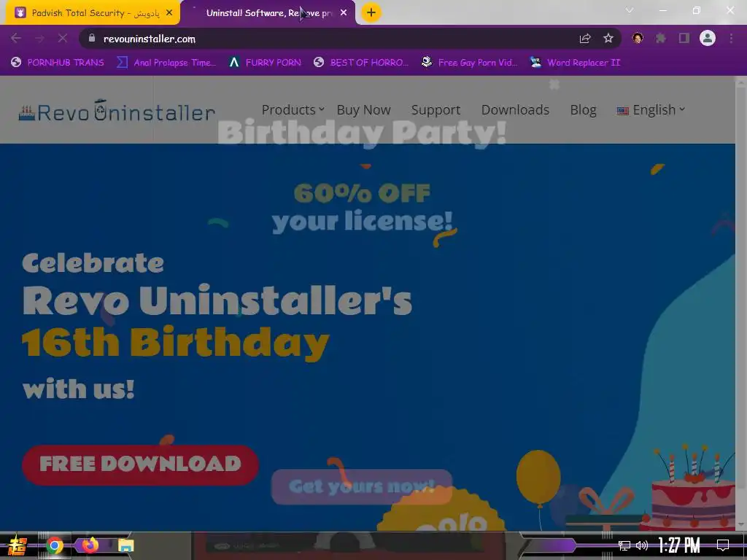
Task: Open the tab search chevron
Action: point(630,10)
